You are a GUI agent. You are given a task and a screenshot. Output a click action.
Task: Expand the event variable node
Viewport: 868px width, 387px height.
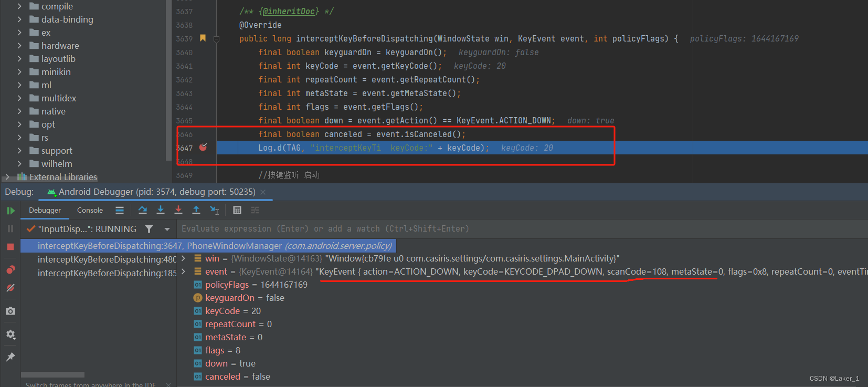click(183, 271)
